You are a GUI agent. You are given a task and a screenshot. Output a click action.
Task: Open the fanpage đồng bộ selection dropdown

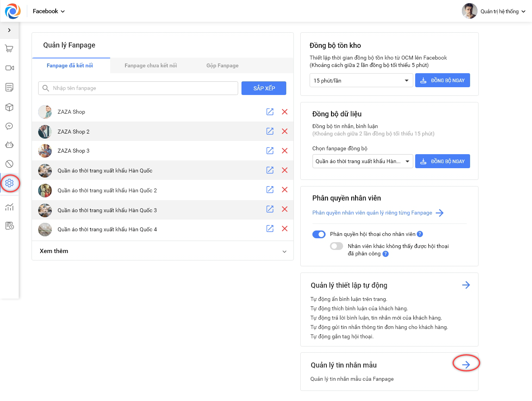[x=363, y=161]
